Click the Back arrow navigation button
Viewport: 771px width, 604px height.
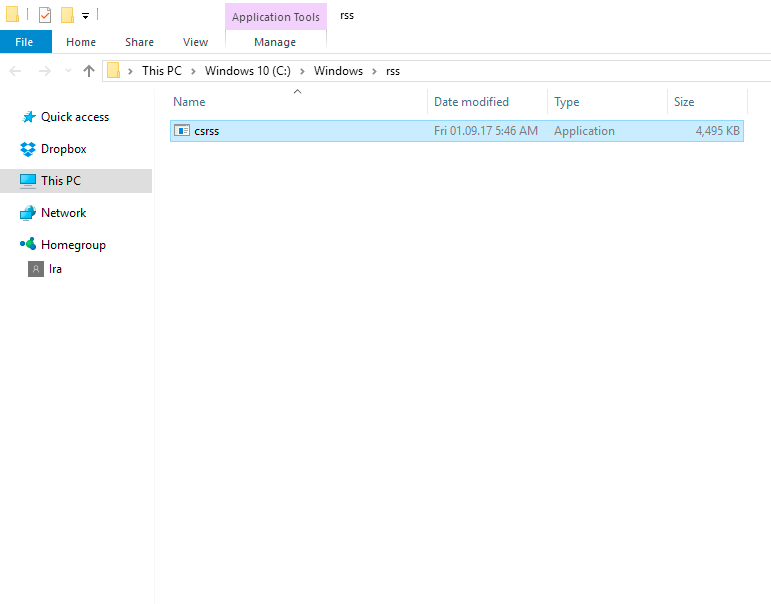[x=16, y=71]
